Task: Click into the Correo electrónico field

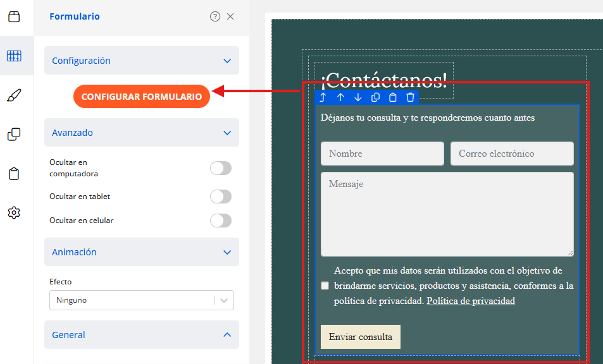Action: [512, 154]
